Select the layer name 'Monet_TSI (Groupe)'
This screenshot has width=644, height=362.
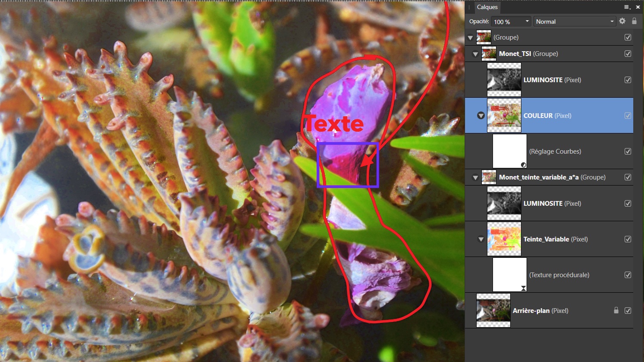528,54
